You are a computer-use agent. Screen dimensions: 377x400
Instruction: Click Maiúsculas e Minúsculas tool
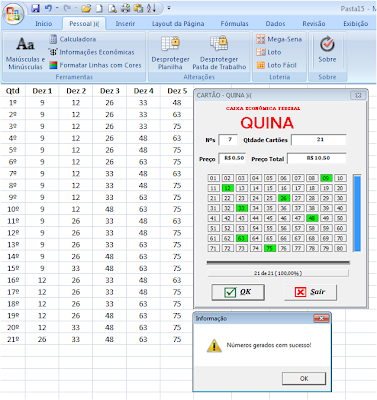25,53
